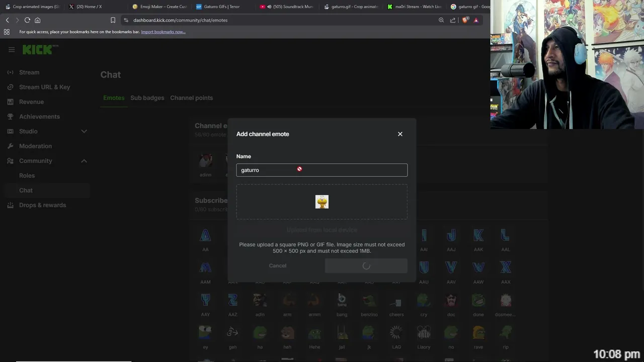Go back in the browser
This screenshot has height=362, width=644.
(7, 20)
